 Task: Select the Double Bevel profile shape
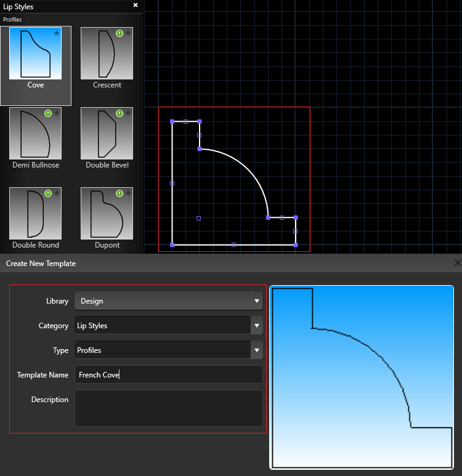coord(106,134)
